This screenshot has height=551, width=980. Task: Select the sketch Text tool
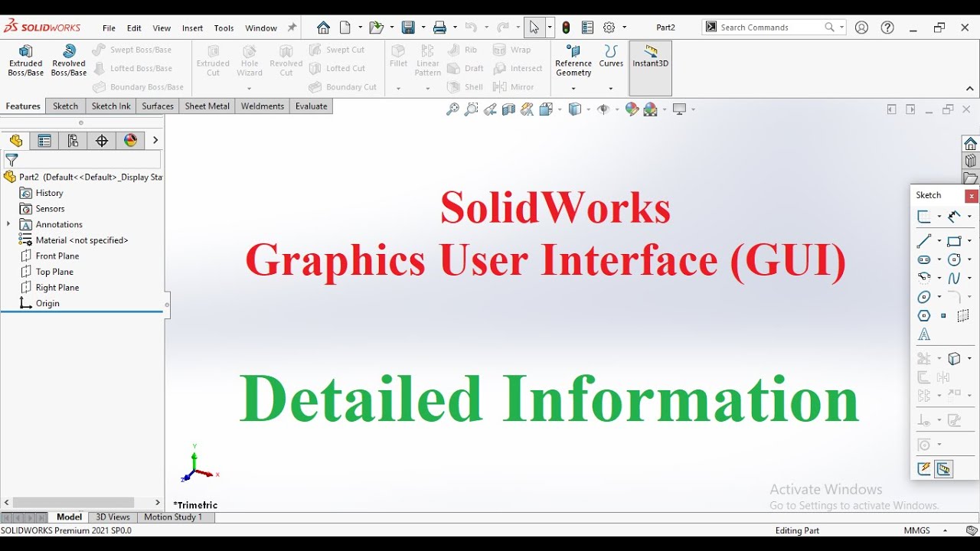(924, 334)
